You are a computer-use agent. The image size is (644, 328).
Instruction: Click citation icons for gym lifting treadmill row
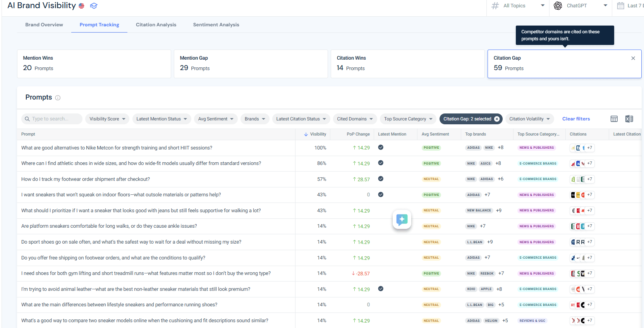click(582, 273)
